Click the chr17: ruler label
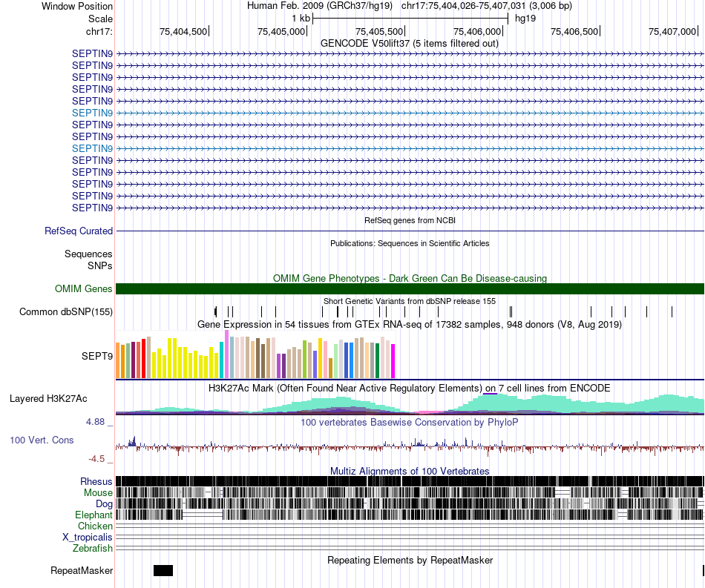The height and width of the screenshot is (588, 705). pyautogui.click(x=99, y=31)
